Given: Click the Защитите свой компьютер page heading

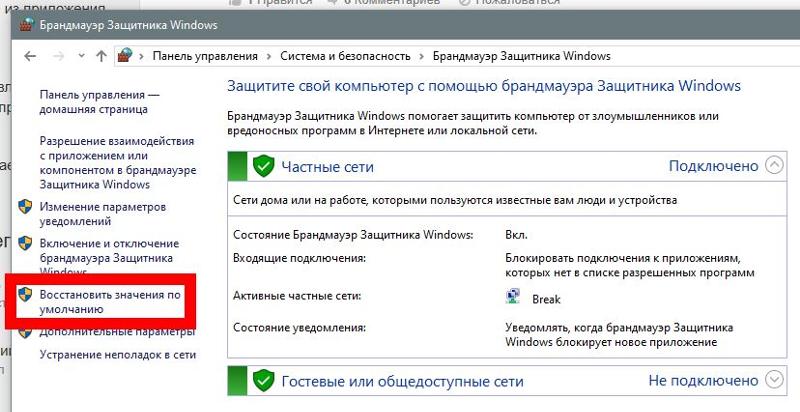Looking at the screenshot, I should tap(484, 86).
